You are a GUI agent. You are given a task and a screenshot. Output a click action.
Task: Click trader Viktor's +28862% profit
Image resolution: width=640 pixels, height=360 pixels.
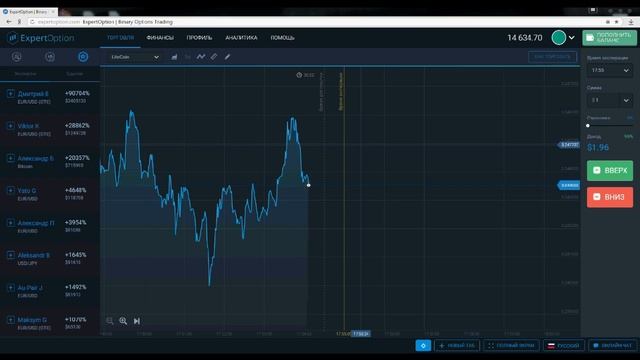[77, 125]
